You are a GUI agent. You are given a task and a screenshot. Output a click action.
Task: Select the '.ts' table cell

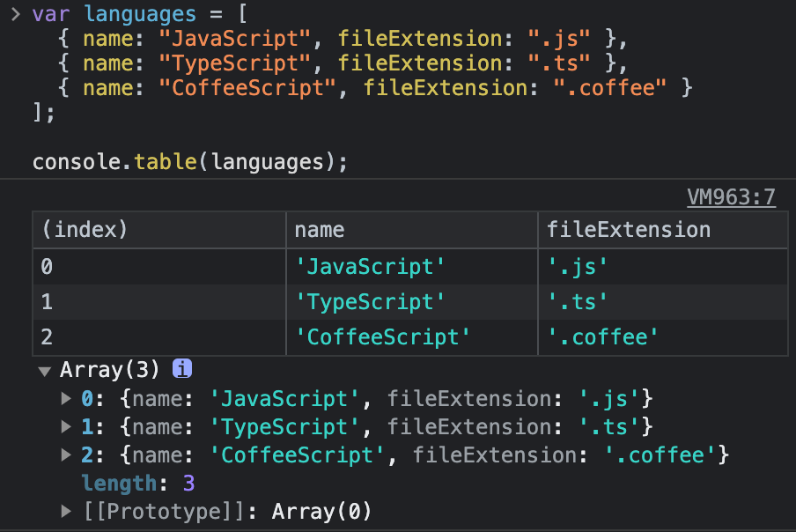(x=663, y=302)
